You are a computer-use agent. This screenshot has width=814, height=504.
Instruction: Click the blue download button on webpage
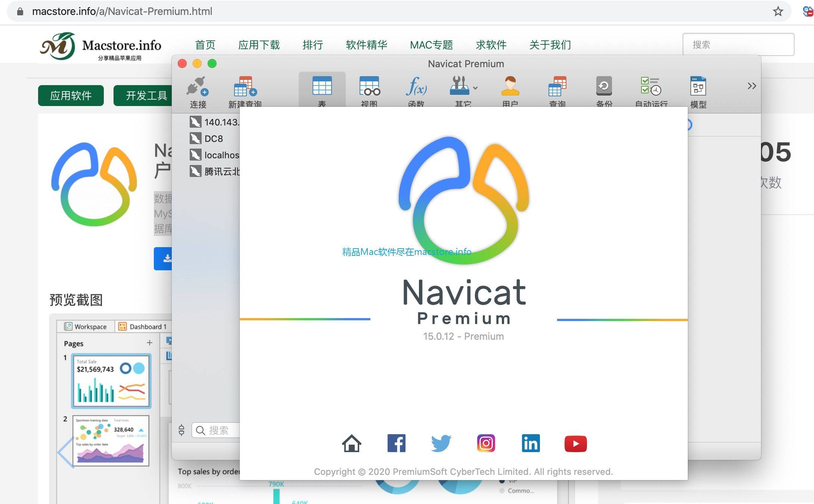(x=163, y=258)
